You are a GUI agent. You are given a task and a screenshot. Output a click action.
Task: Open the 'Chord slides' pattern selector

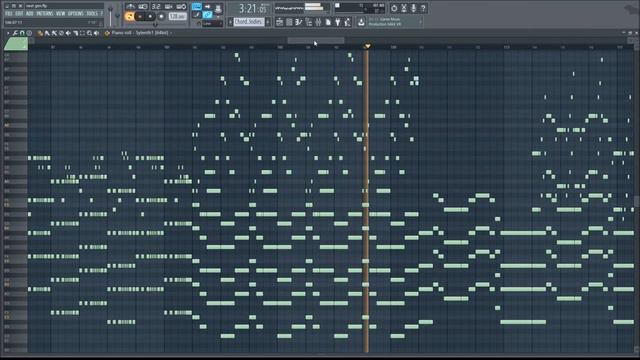(249, 22)
